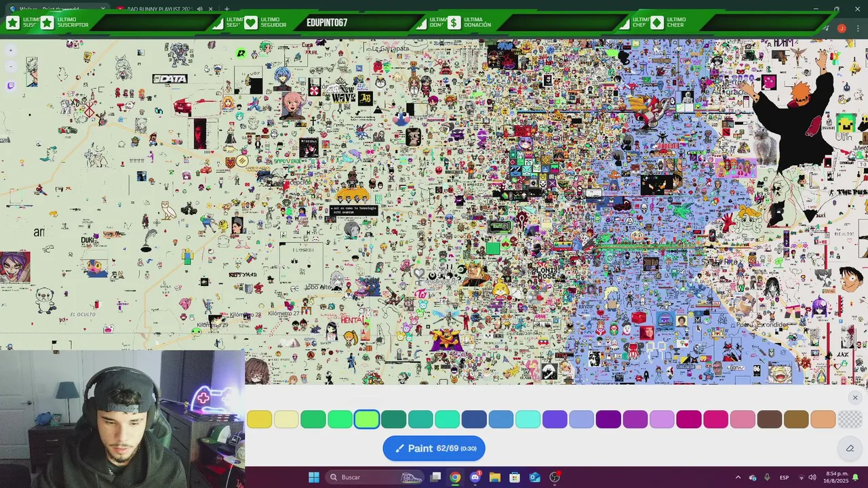Open the volume speaker tray icon
This screenshot has width=868, height=488.
(x=812, y=477)
